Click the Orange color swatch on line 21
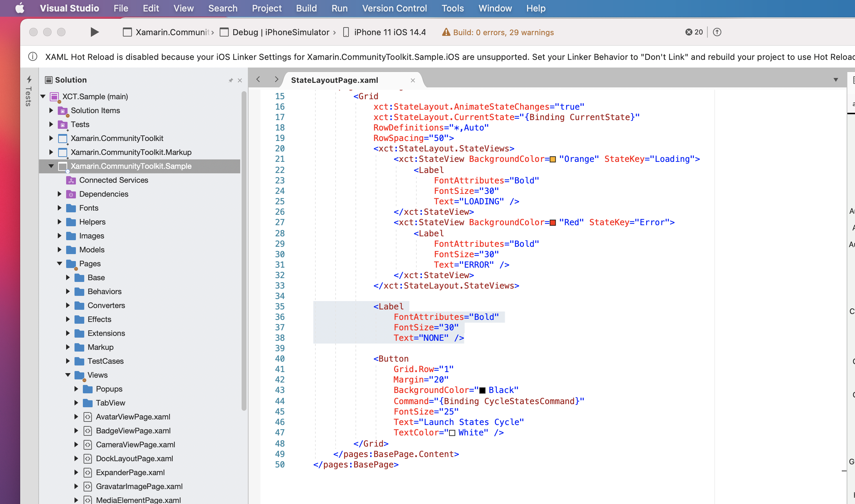The width and height of the screenshot is (855, 504). tap(552, 159)
